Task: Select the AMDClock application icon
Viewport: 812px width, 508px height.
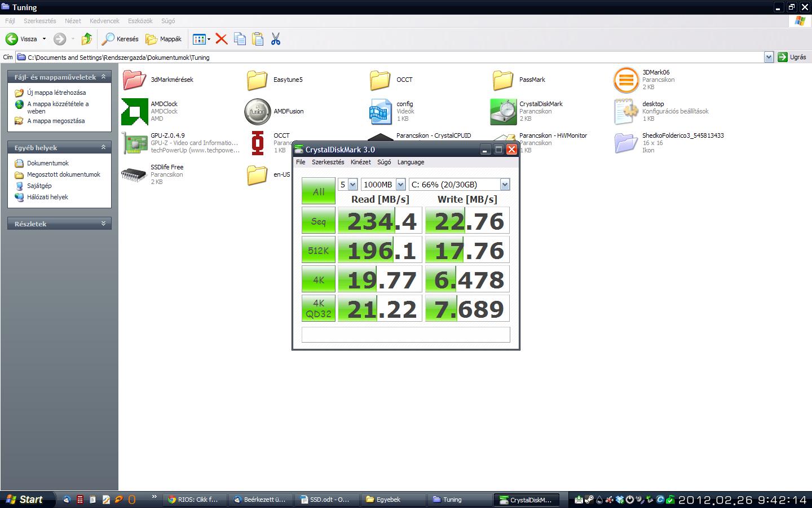Action: (x=135, y=112)
